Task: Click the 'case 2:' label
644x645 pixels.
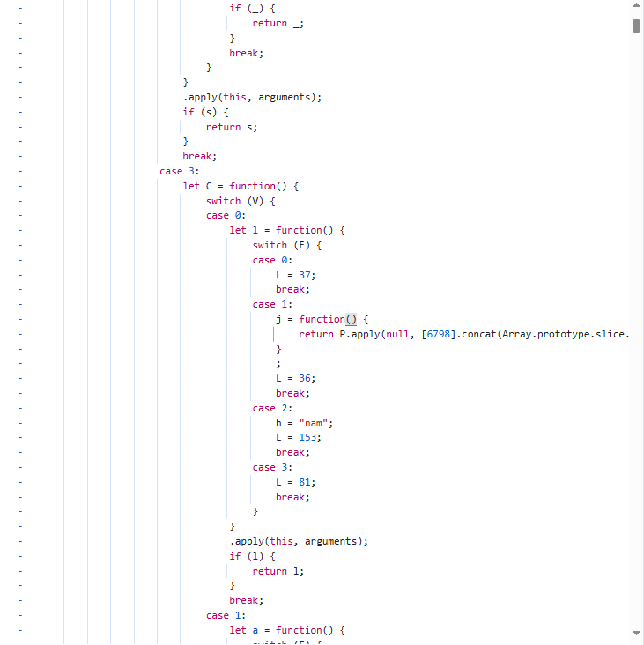Action: point(271,408)
